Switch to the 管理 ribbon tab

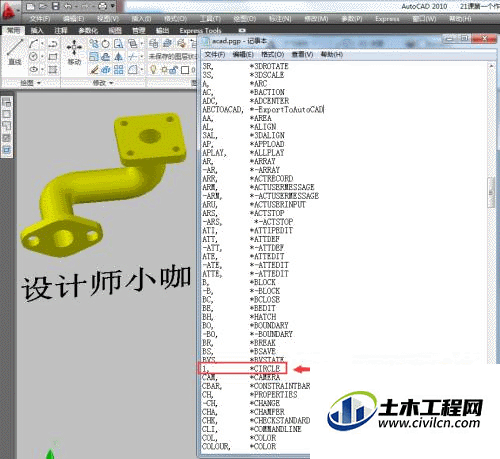[138, 30]
